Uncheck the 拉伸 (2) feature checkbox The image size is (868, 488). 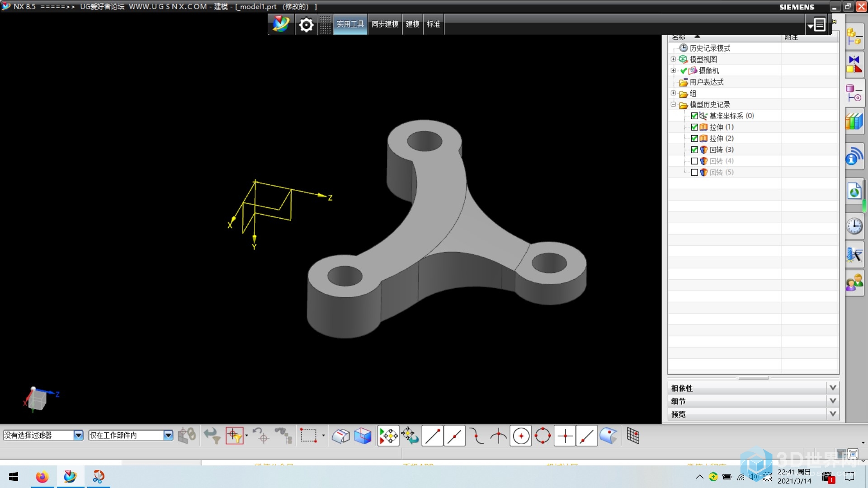(x=694, y=138)
